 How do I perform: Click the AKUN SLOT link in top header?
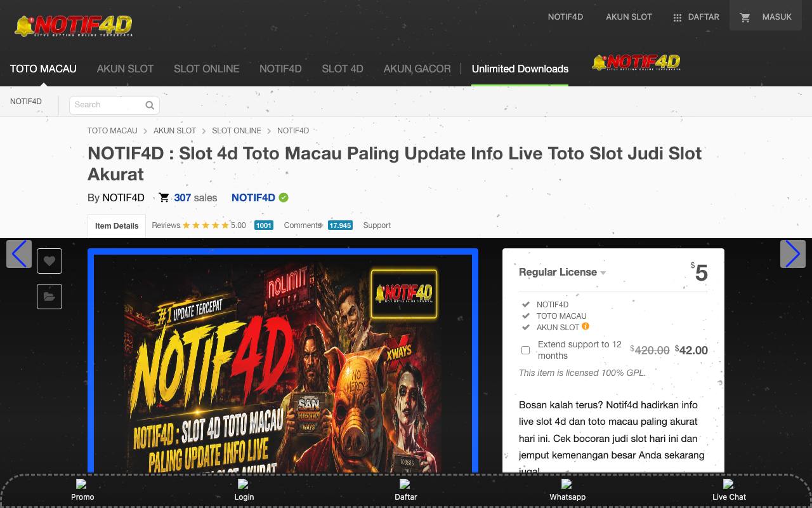click(x=629, y=17)
